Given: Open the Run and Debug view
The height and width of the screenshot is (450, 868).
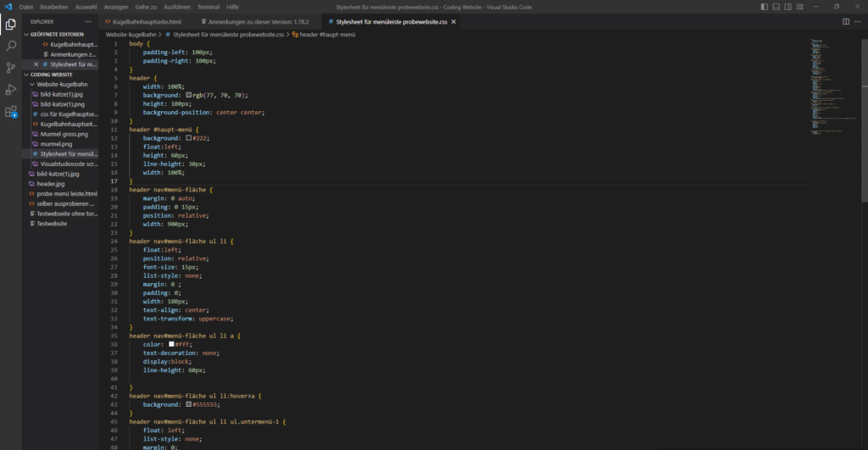Looking at the screenshot, I should point(11,89).
